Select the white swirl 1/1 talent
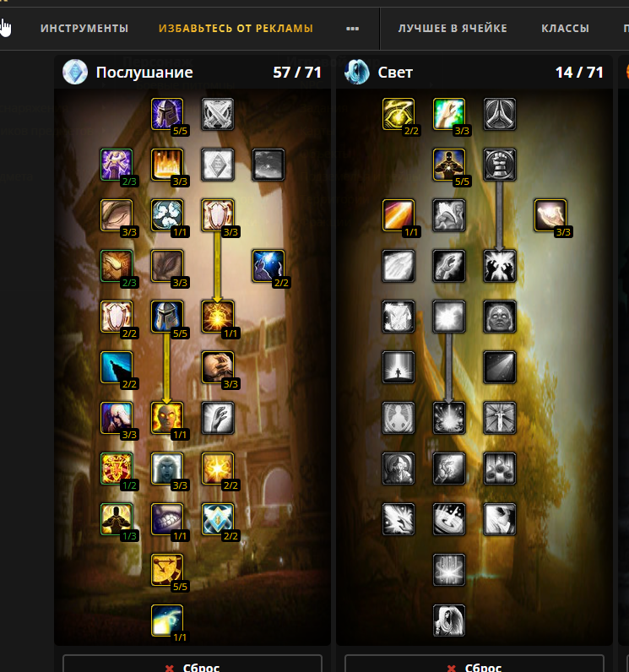 pyautogui.click(x=167, y=215)
